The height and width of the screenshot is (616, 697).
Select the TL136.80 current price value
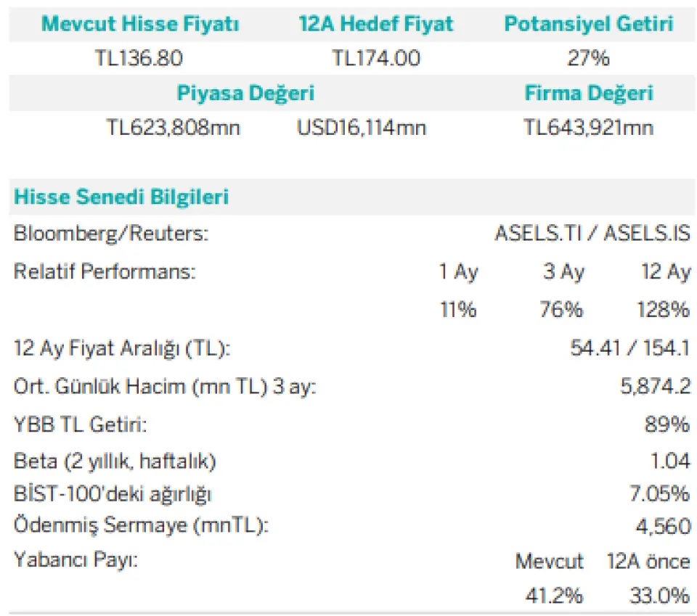tap(139, 58)
